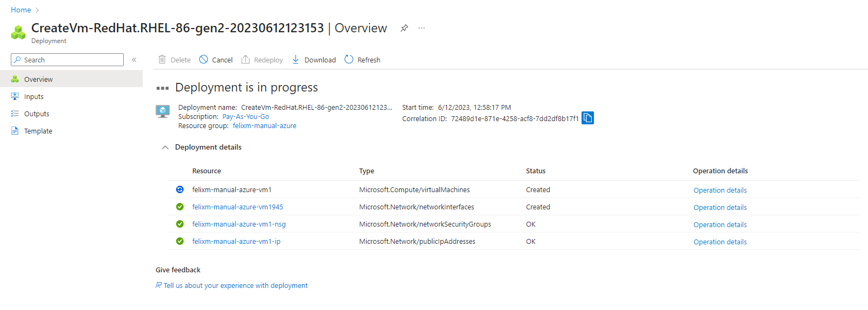This screenshot has width=868, height=310.
Task: Click the truncated Deployment name value
Action: tap(317, 107)
